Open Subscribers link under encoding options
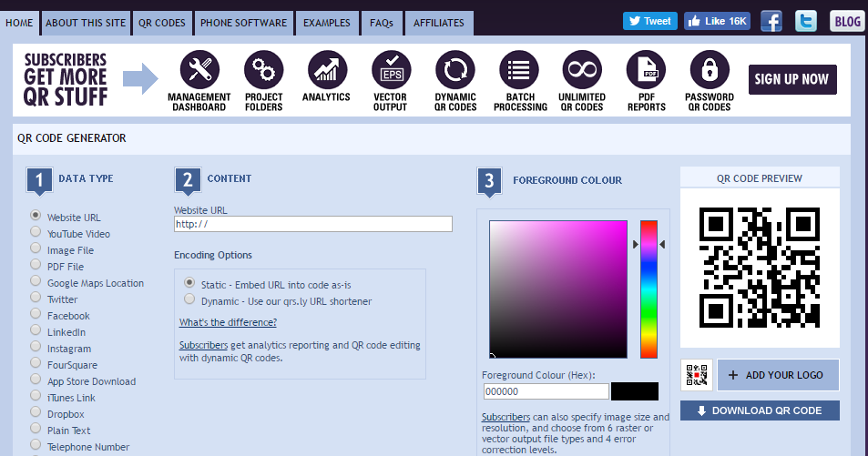868x456 pixels. pyautogui.click(x=203, y=345)
